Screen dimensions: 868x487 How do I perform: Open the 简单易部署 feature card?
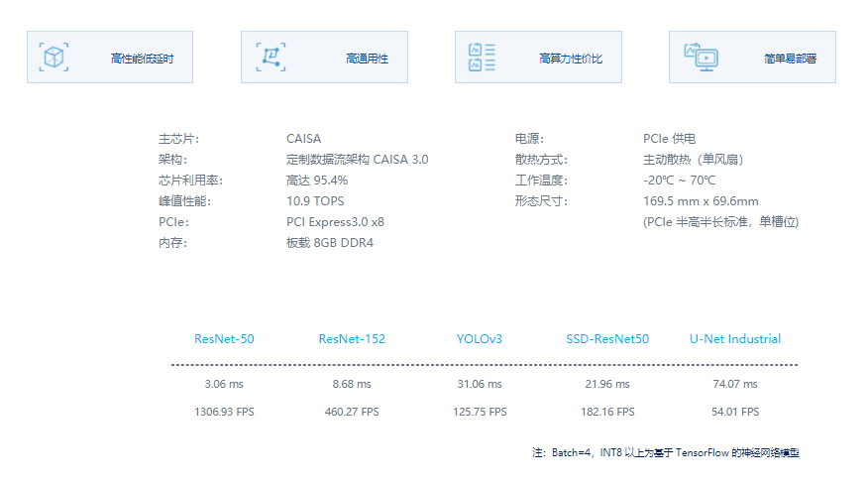[752, 58]
